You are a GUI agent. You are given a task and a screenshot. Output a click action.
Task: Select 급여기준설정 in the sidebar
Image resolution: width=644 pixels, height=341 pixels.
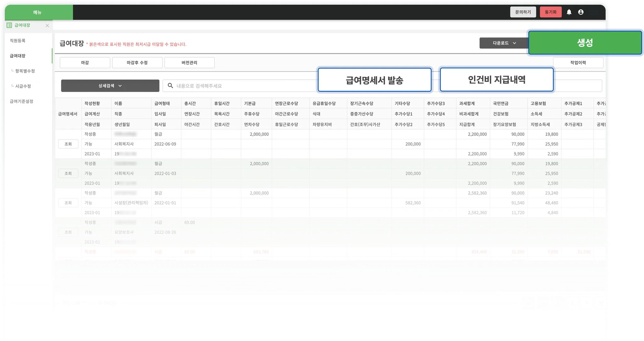point(21,101)
